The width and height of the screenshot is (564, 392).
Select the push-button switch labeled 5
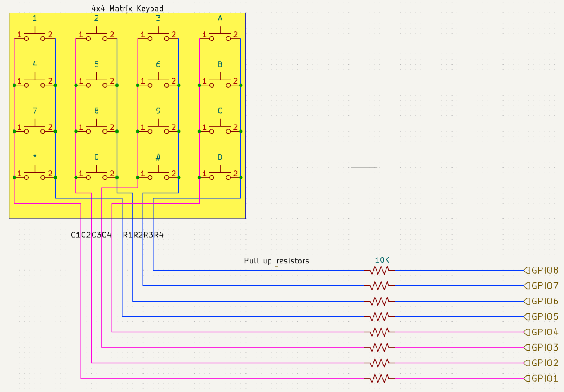(97, 83)
